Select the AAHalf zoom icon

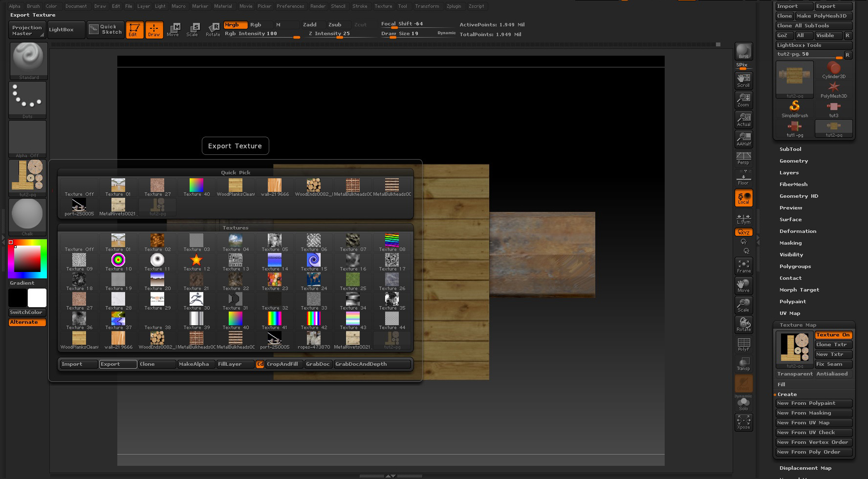point(743,139)
